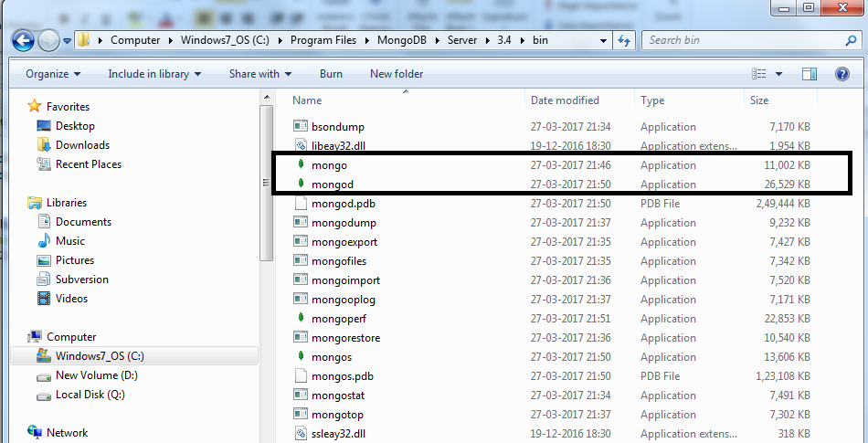The width and height of the screenshot is (868, 443).
Task: Open the view options dropdown arrow
Action: (778, 74)
